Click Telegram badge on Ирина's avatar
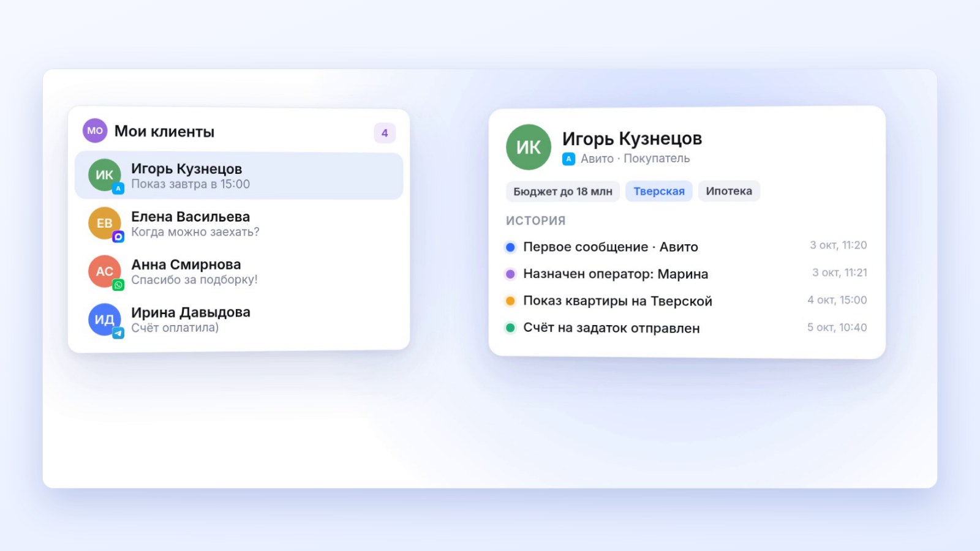 (118, 333)
